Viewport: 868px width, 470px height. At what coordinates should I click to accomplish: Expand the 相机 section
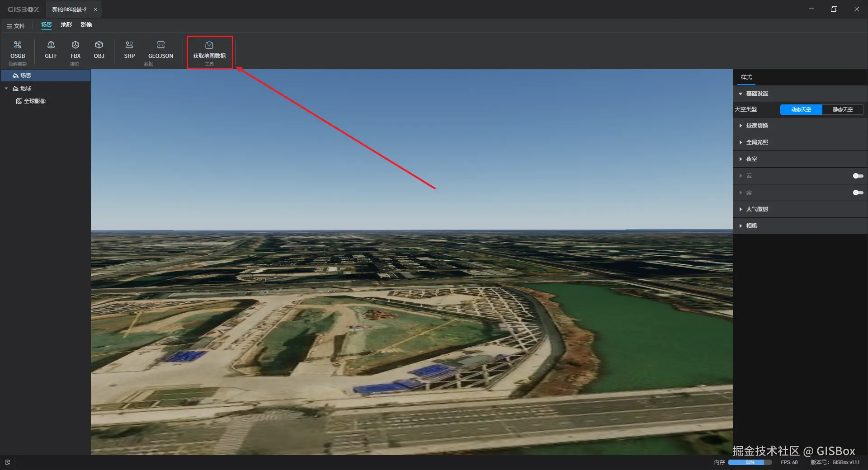point(800,226)
